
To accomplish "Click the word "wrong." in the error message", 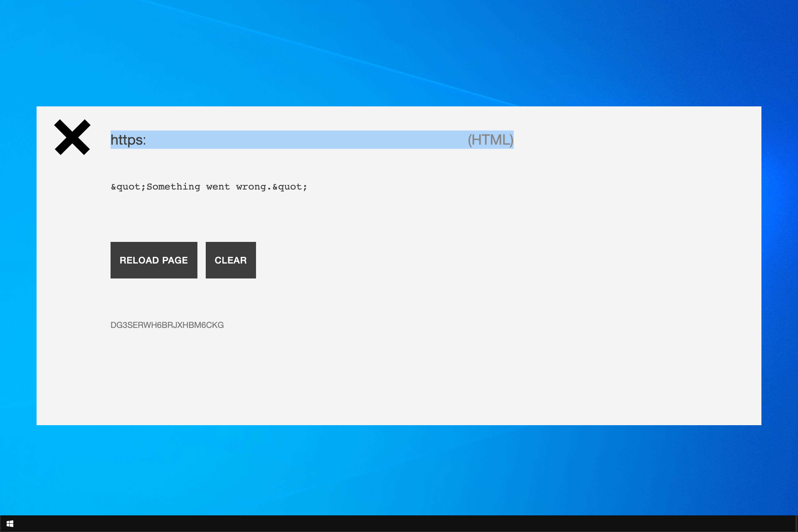I will [x=254, y=187].
